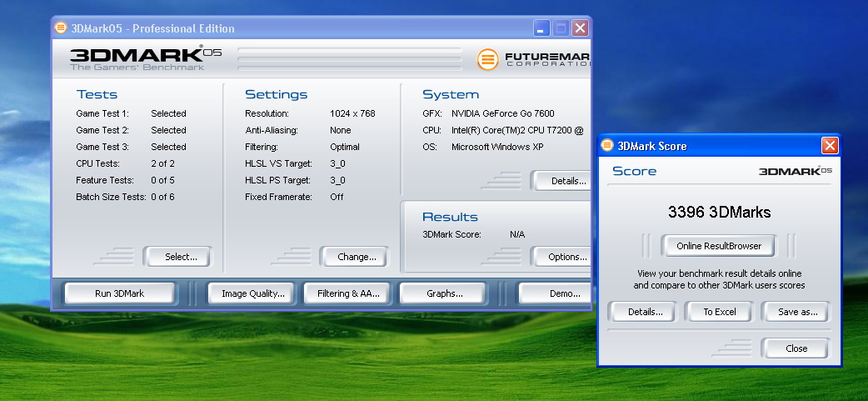Click Details in 3DMark Score dialog
The image size is (868, 401).
(x=645, y=312)
